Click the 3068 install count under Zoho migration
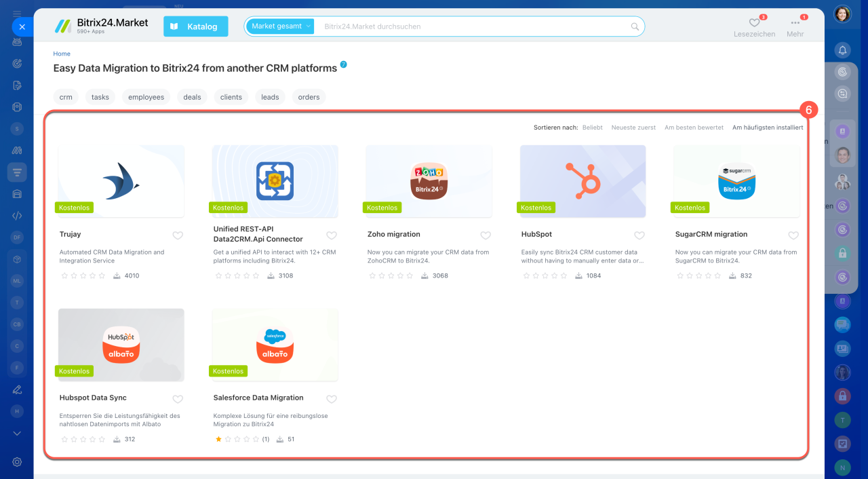This screenshot has width=868, height=479. 440,275
